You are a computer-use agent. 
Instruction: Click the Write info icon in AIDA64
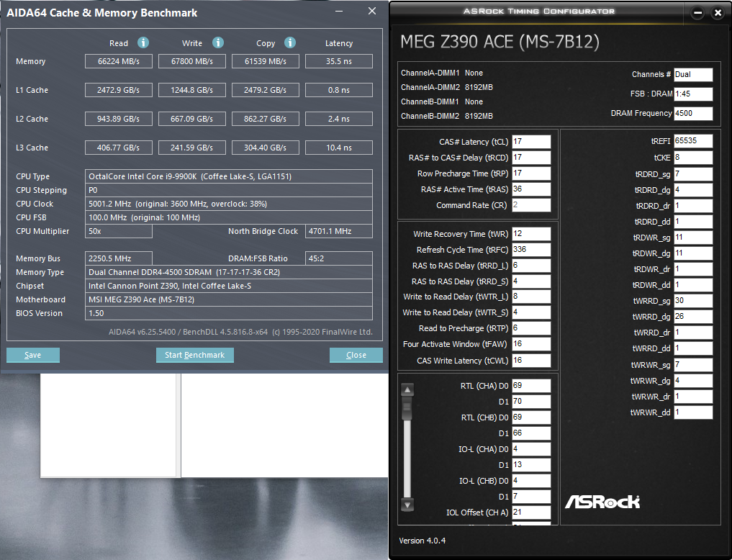click(218, 43)
